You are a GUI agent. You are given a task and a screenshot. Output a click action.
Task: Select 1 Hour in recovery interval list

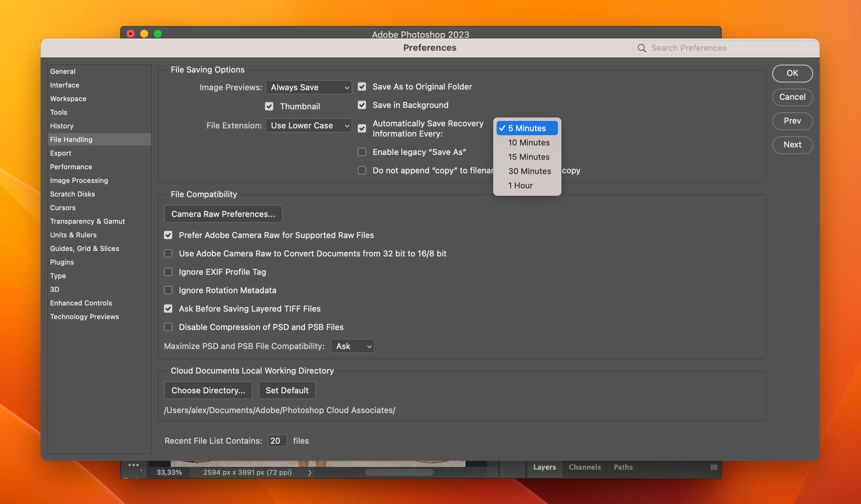[527, 186]
